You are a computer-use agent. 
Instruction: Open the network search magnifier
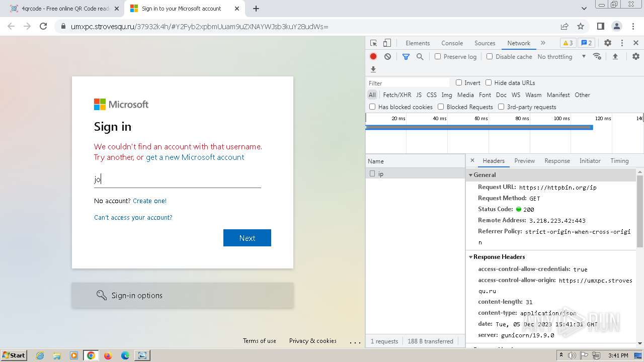tap(420, 57)
